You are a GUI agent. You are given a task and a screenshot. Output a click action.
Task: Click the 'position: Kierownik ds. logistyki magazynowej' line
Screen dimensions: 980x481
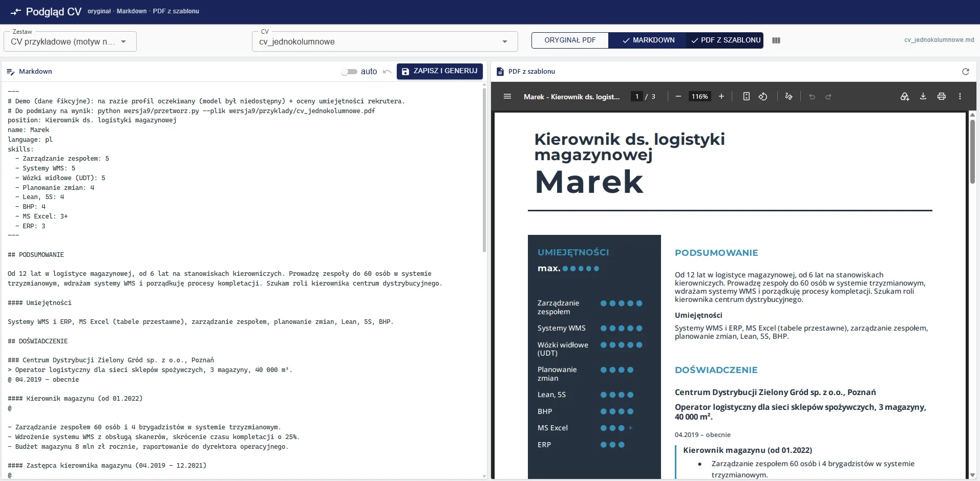click(92, 120)
